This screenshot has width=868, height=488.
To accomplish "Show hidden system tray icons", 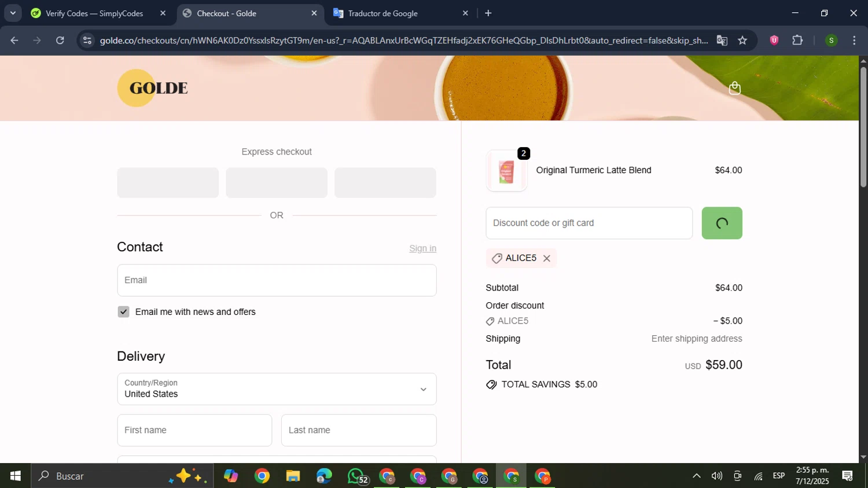I will [x=697, y=476].
